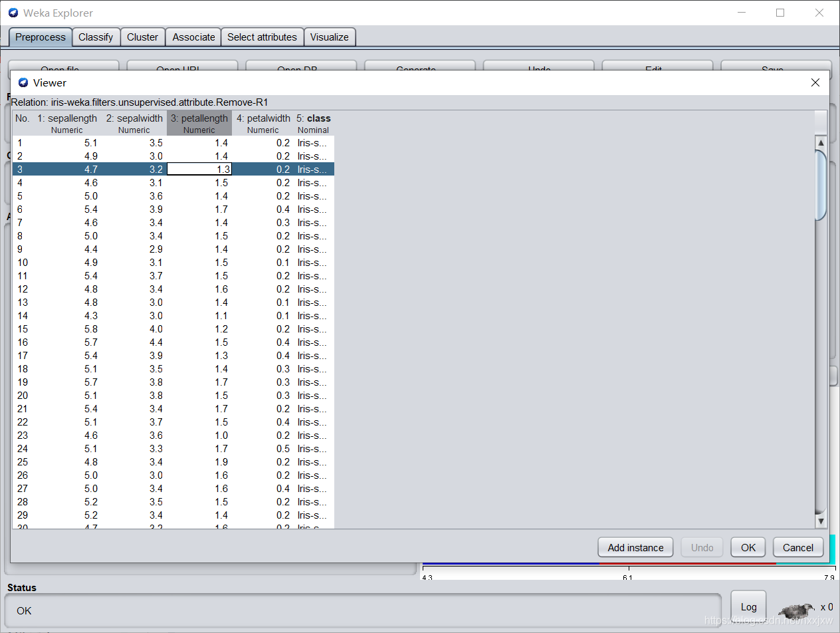The image size is (840, 633).
Task: Click sepalwidth 3.9 in row 17
Action: pyautogui.click(x=134, y=356)
